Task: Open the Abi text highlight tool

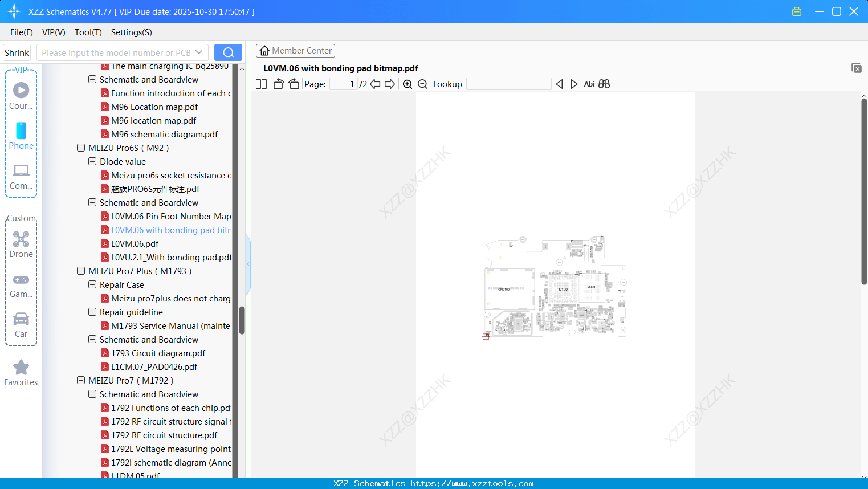Action: (x=589, y=84)
